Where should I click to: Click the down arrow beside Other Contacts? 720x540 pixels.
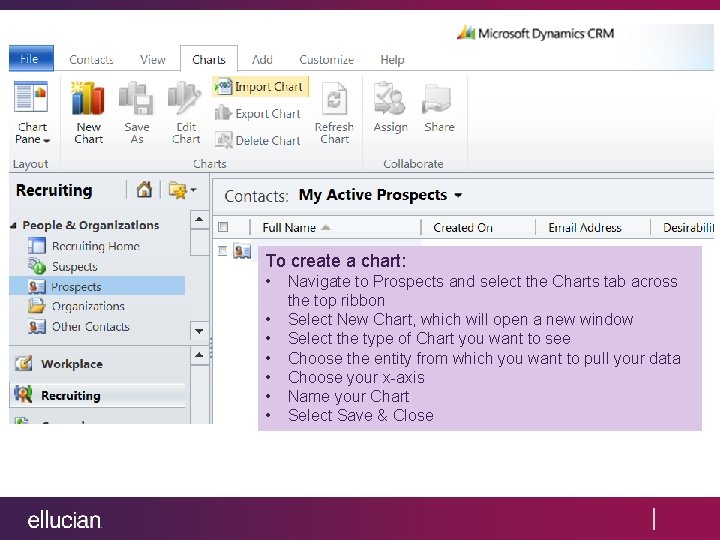(x=199, y=331)
